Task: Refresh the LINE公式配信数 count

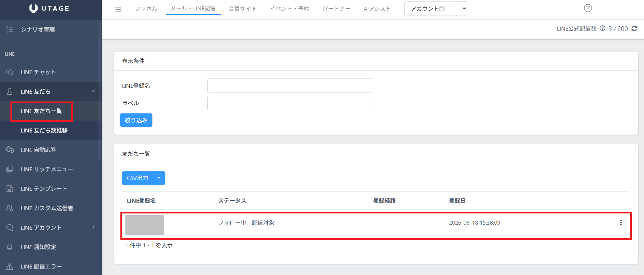Action: coord(635,28)
